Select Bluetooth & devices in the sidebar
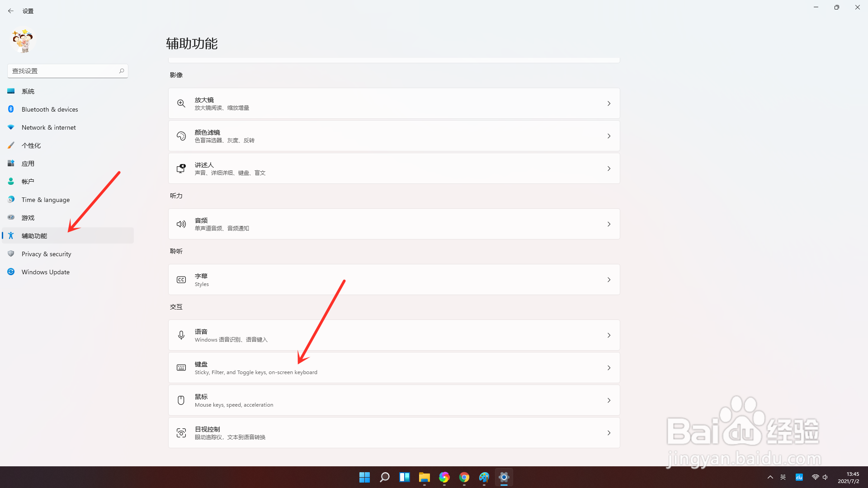868x488 pixels. (x=50, y=109)
